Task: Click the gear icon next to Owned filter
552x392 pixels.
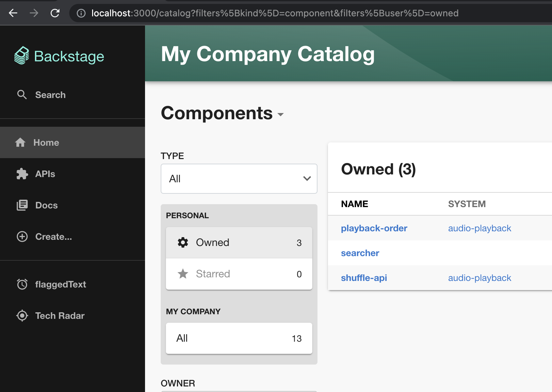Action: (183, 242)
